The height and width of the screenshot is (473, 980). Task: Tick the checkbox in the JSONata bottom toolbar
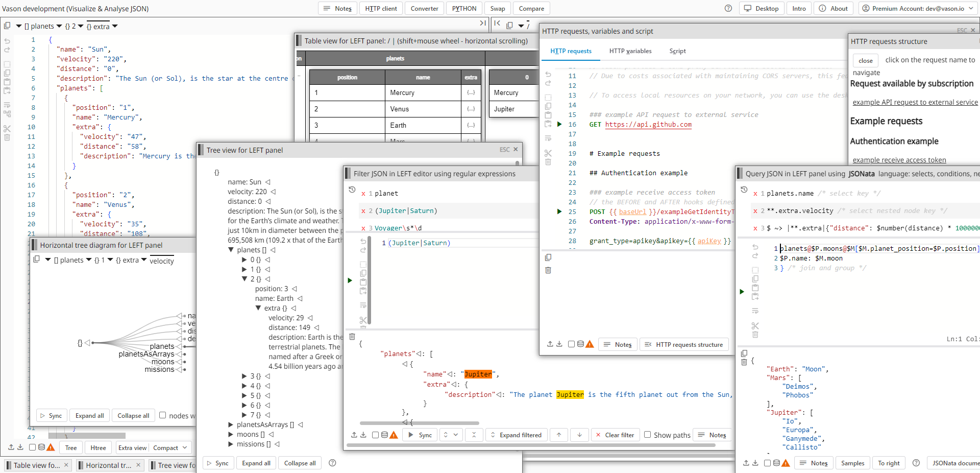[x=767, y=463]
